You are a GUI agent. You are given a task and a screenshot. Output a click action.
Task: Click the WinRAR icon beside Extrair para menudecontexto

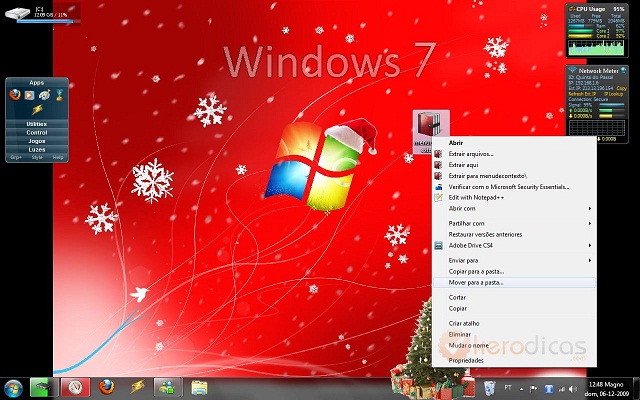pos(438,176)
